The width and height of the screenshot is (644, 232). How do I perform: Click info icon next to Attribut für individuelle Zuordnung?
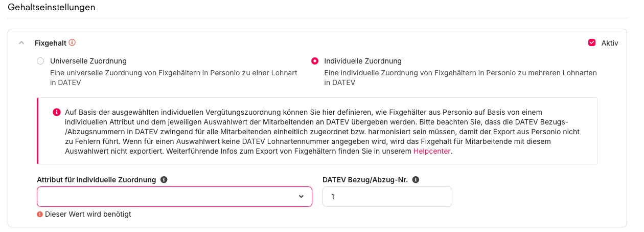coord(164,180)
